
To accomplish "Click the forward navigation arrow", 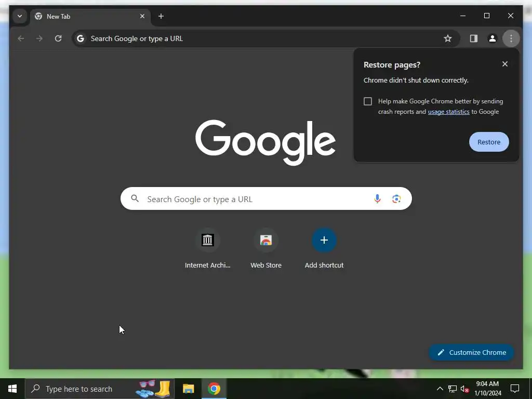I will (39, 38).
